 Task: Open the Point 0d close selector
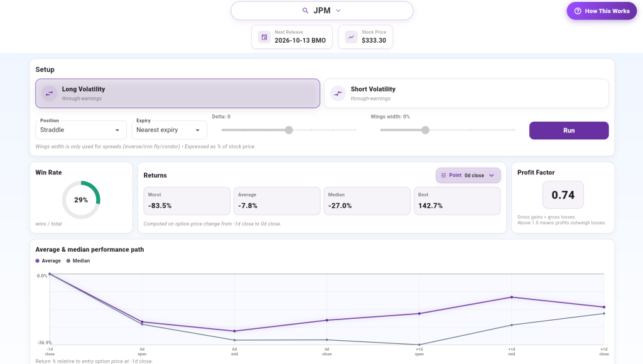(468, 176)
